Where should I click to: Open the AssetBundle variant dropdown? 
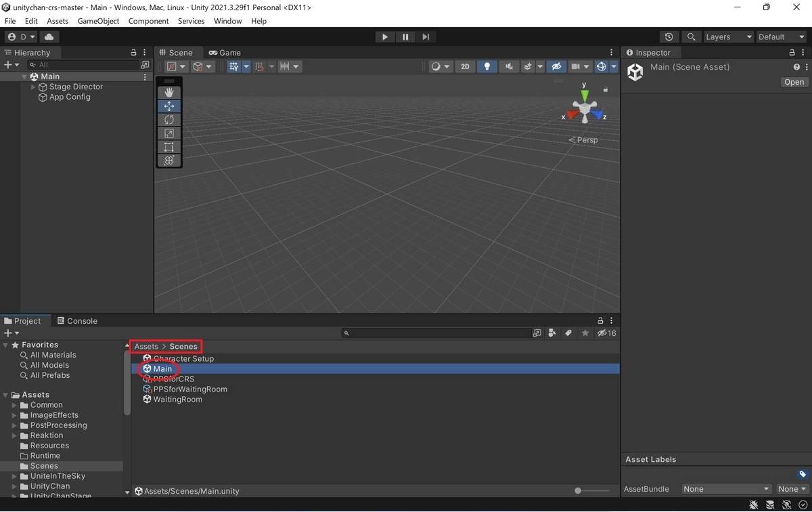(x=791, y=489)
